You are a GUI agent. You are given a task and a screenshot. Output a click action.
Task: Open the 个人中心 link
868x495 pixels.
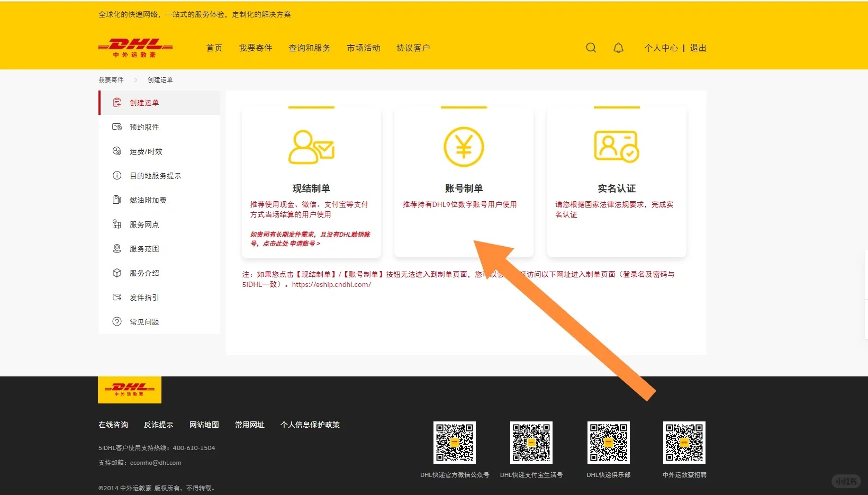661,48
